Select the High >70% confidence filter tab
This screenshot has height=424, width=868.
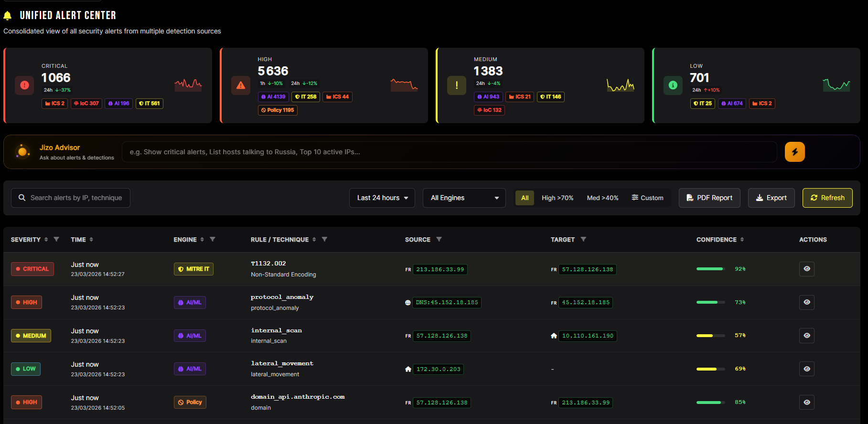pos(557,198)
